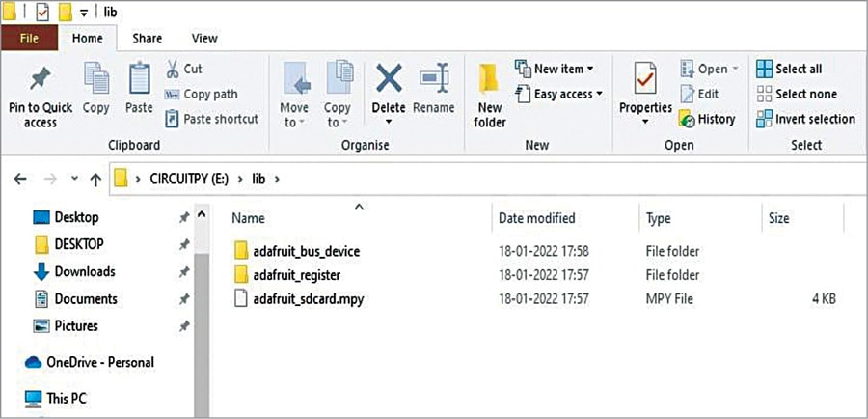Click the Rename icon
Screen dimensions: 868x419
[x=433, y=78]
